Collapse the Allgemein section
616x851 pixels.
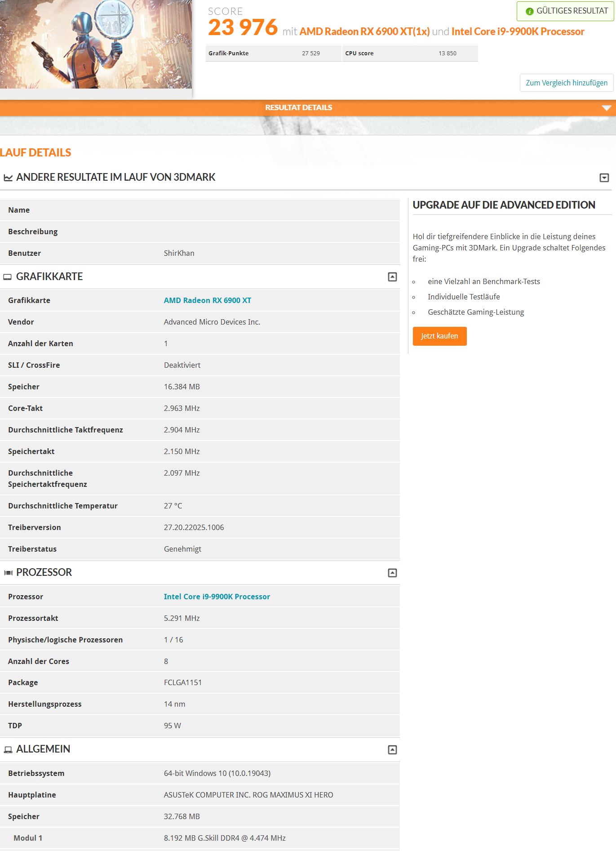tap(392, 749)
